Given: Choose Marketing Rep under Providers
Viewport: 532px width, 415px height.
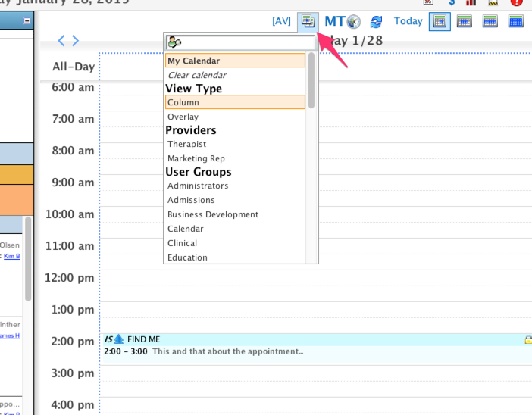Looking at the screenshot, I should (196, 158).
